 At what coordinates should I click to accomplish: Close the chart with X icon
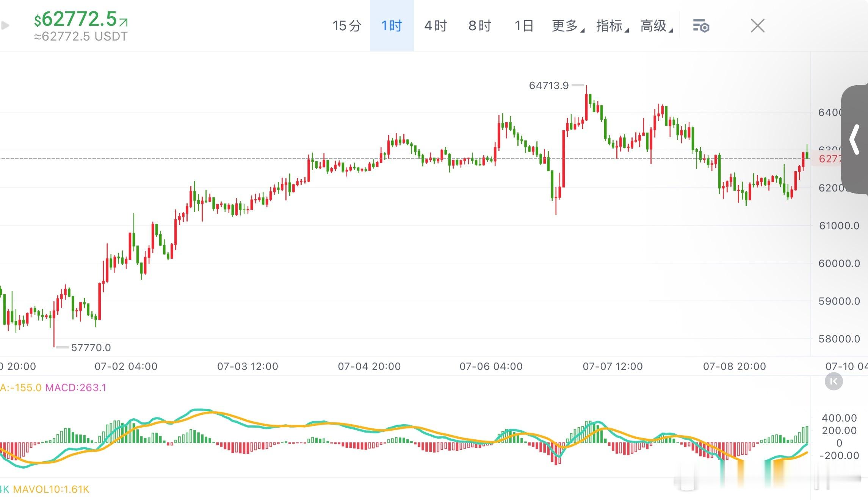point(758,26)
